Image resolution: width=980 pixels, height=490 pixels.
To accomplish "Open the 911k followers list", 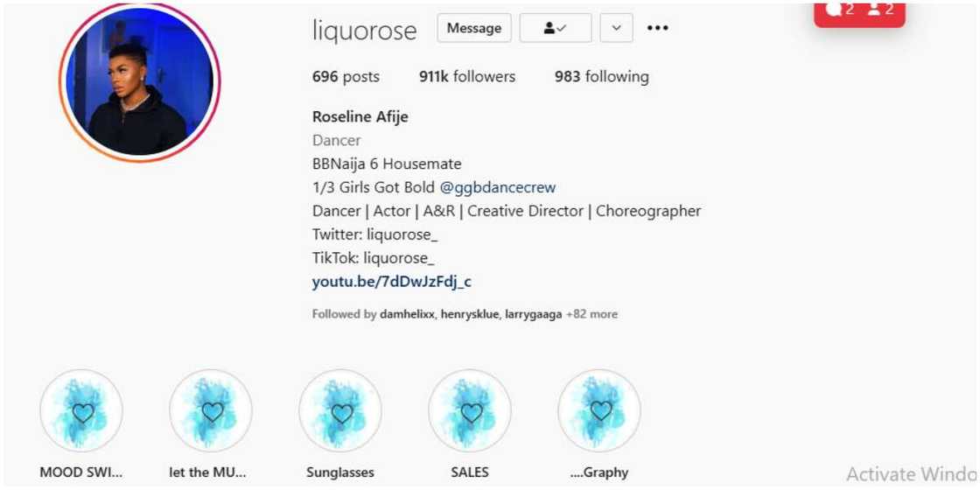I will [467, 77].
